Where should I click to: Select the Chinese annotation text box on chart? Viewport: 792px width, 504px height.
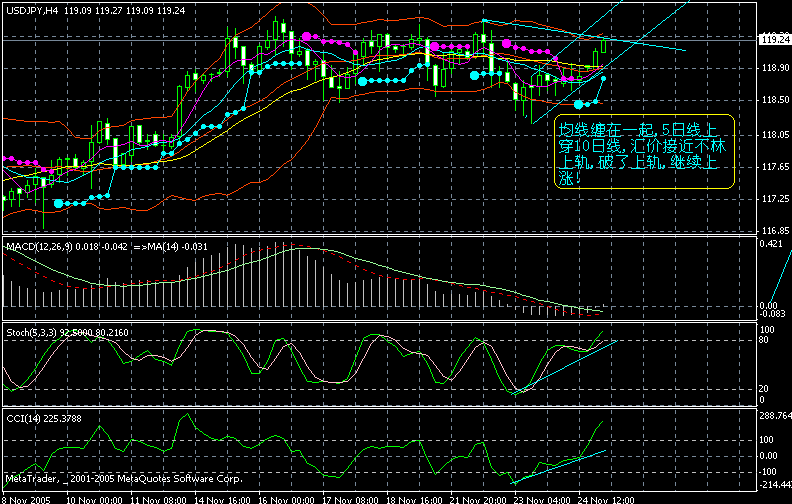point(645,152)
